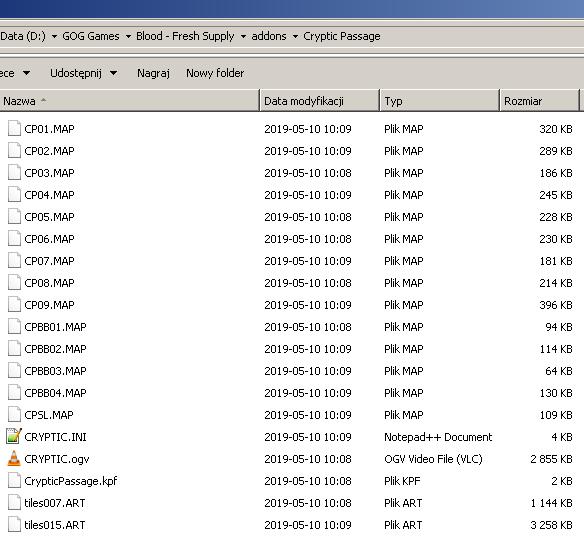The image size is (584, 538).
Task: Click the tiles015.ART file icon
Action: [14, 524]
